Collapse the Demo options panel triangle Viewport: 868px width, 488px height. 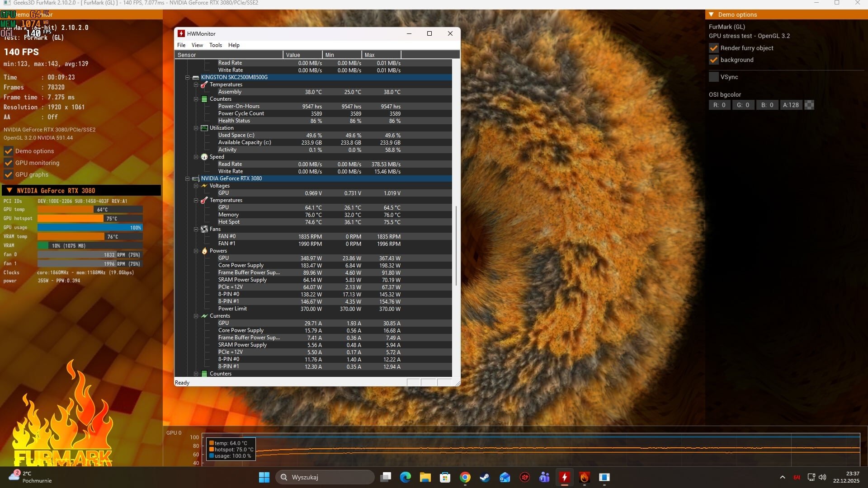[711, 14]
